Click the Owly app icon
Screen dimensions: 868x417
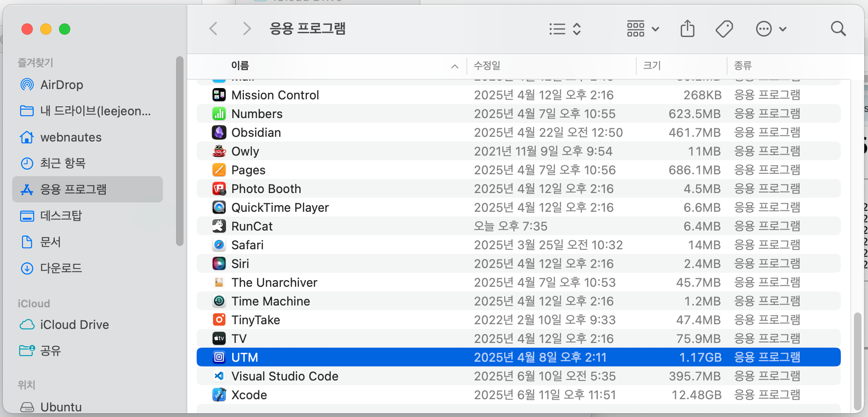click(x=219, y=151)
